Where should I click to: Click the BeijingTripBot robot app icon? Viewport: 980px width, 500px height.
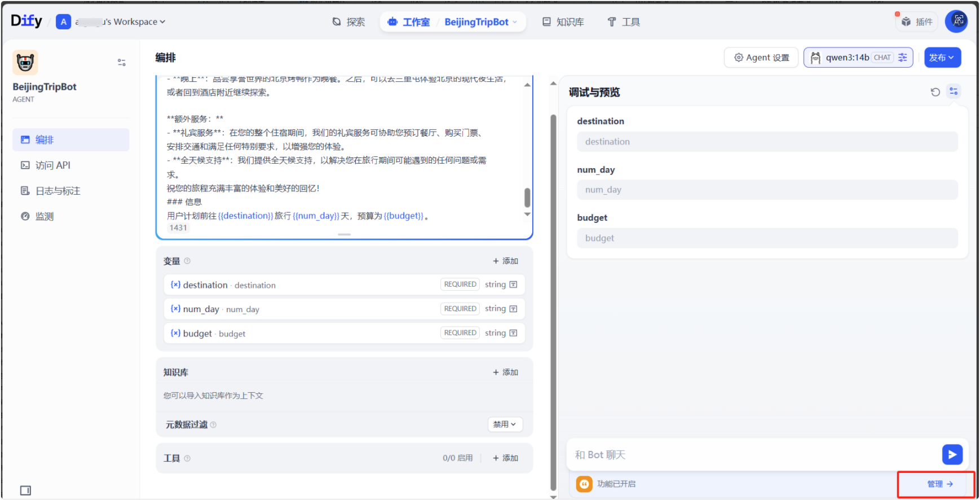(25, 63)
